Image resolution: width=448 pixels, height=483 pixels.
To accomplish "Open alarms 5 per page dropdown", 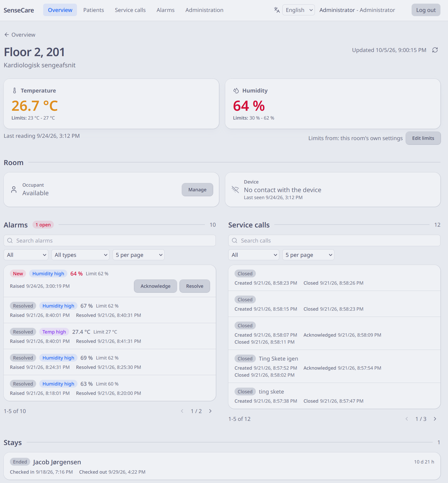I will (139, 255).
